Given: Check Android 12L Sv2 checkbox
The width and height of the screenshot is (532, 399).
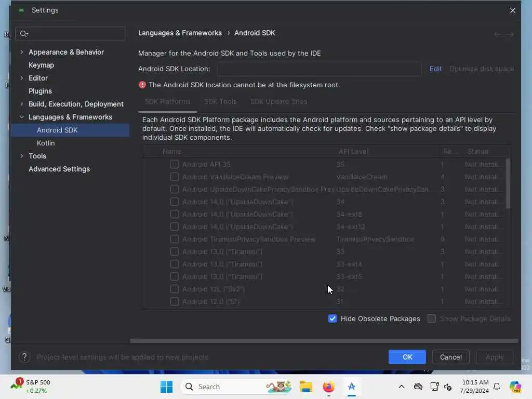Looking at the screenshot, I should tap(175, 289).
